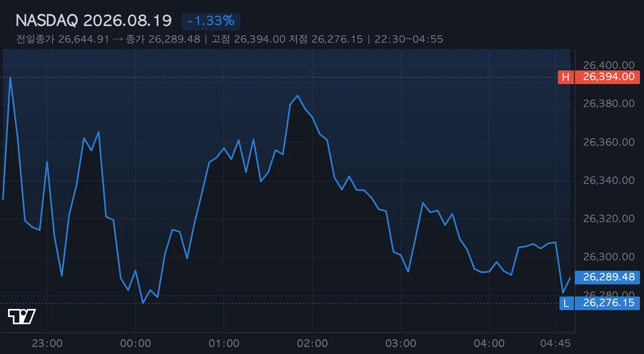Click the red 26,394.00 high price label
Screen dimensions: 644x354
click(607, 77)
